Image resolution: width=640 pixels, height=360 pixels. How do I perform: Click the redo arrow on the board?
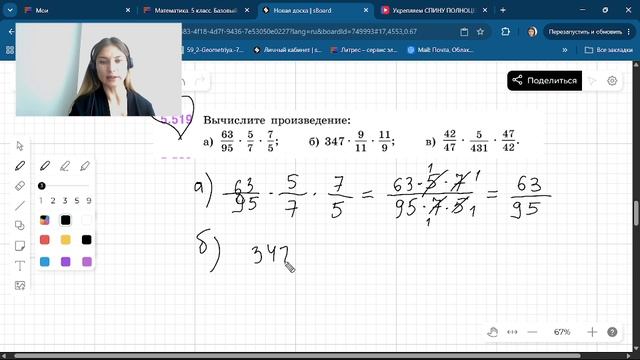200,81
